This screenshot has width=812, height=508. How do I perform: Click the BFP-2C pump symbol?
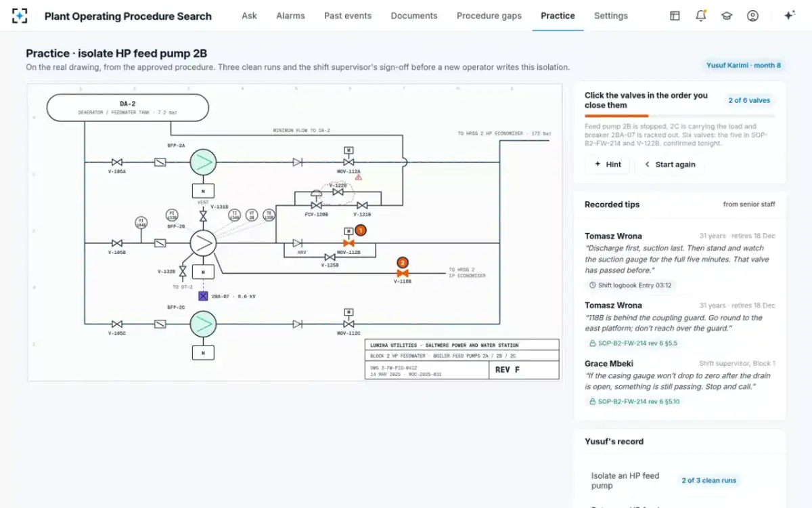[x=203, y=324]
